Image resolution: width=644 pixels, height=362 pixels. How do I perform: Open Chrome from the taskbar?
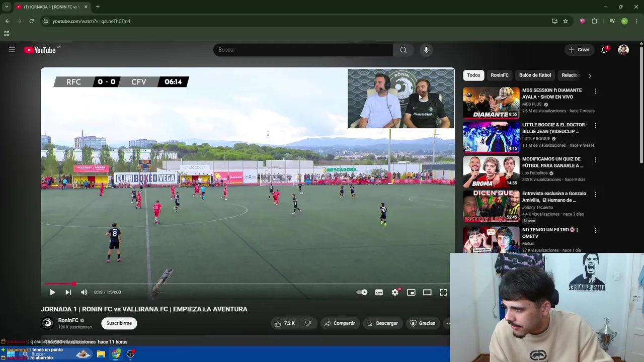[116, 354]
